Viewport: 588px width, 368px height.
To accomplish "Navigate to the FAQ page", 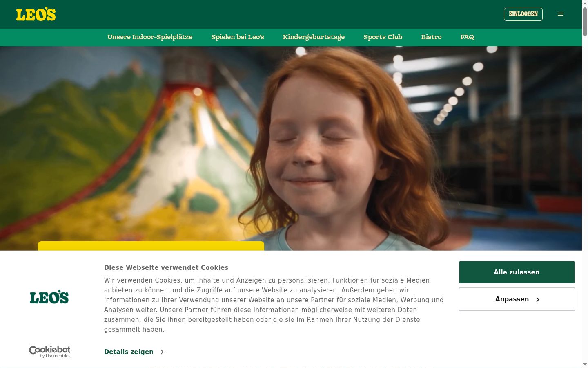I will (x=467, y=37).
